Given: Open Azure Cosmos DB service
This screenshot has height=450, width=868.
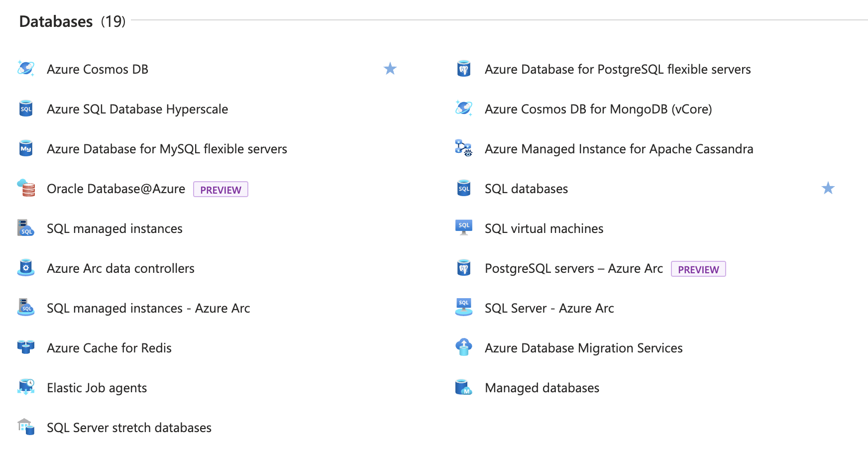Looking at the screenshot, I should point(98,69).
